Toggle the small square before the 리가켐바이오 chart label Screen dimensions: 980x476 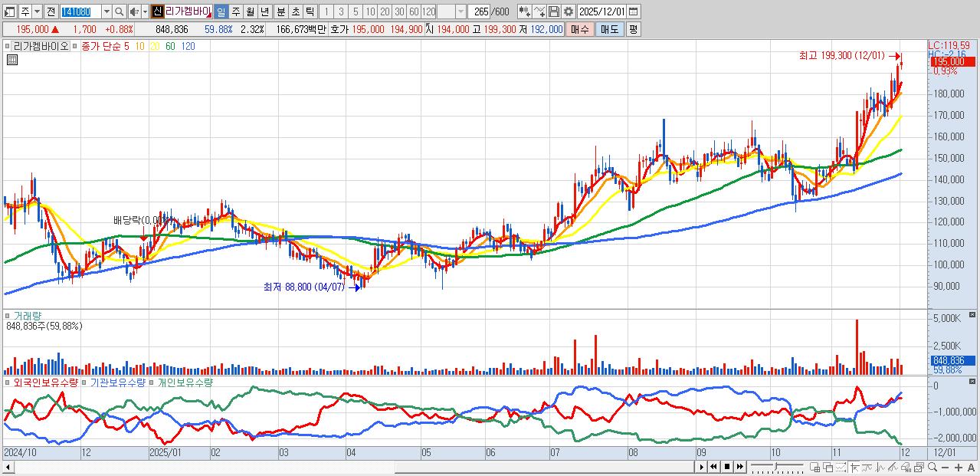[x=7, y=46]
